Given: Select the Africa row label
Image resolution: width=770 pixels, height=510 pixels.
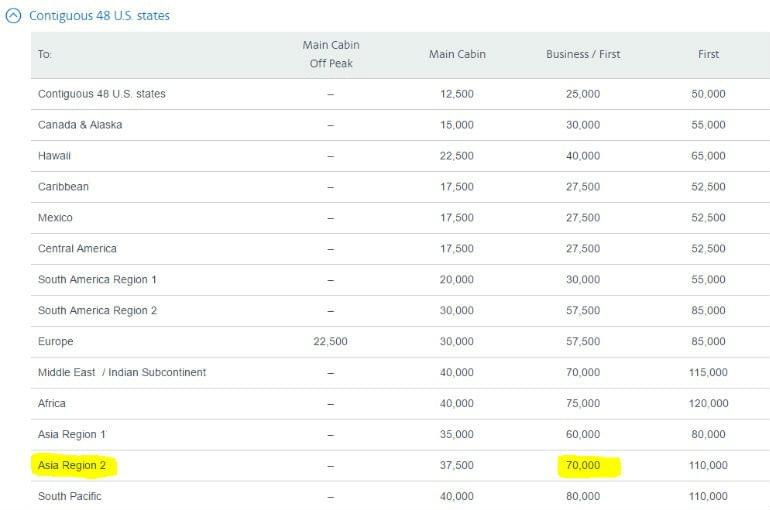Looking at the screenshot, I should click(52, 403).
